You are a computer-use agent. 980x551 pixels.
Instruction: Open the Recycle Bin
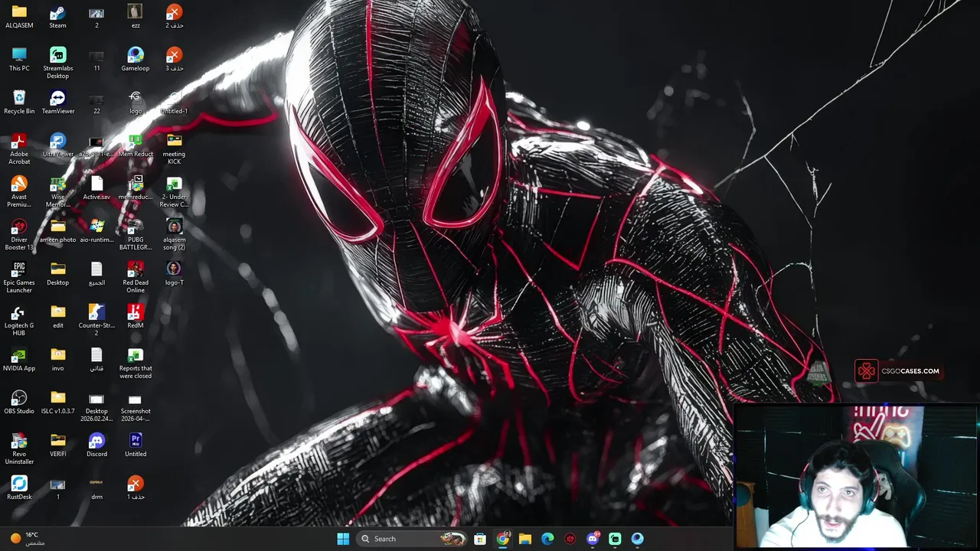tap(19, 102)
